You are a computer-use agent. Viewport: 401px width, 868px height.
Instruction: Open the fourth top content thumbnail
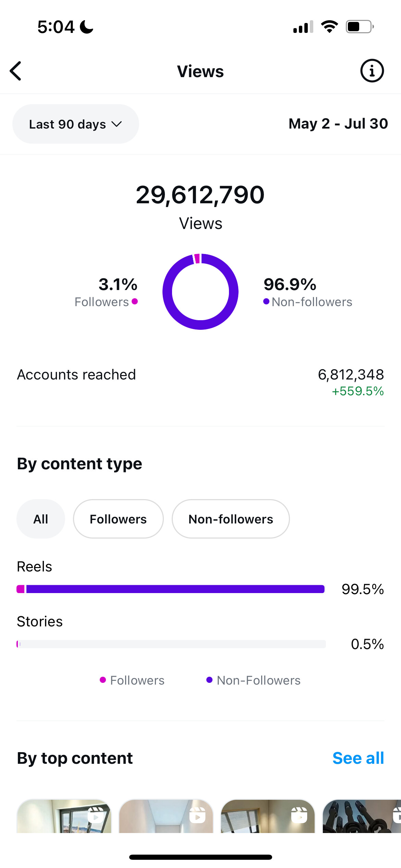(362, 816)
